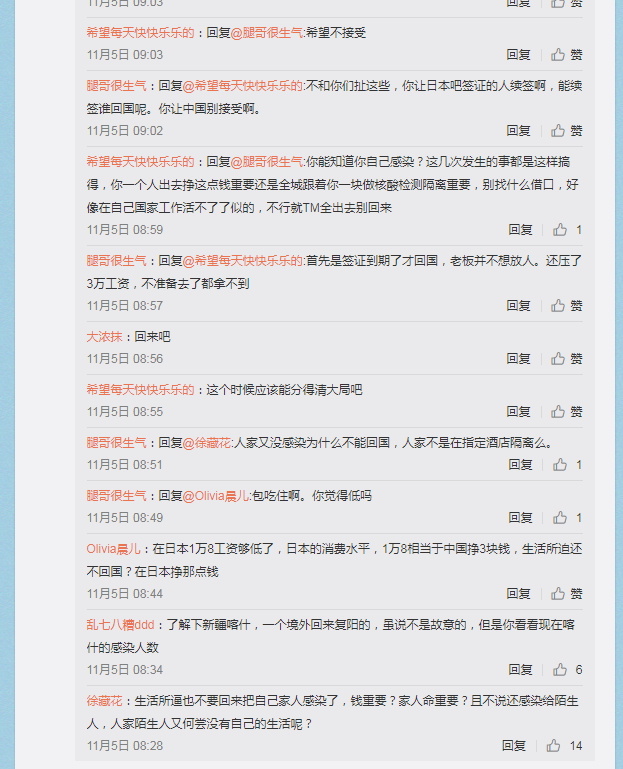This screenshot has height=769, width=623.
Task: Like the 09:02 comment by 腿哥很生气
Action: coord(566,130)
